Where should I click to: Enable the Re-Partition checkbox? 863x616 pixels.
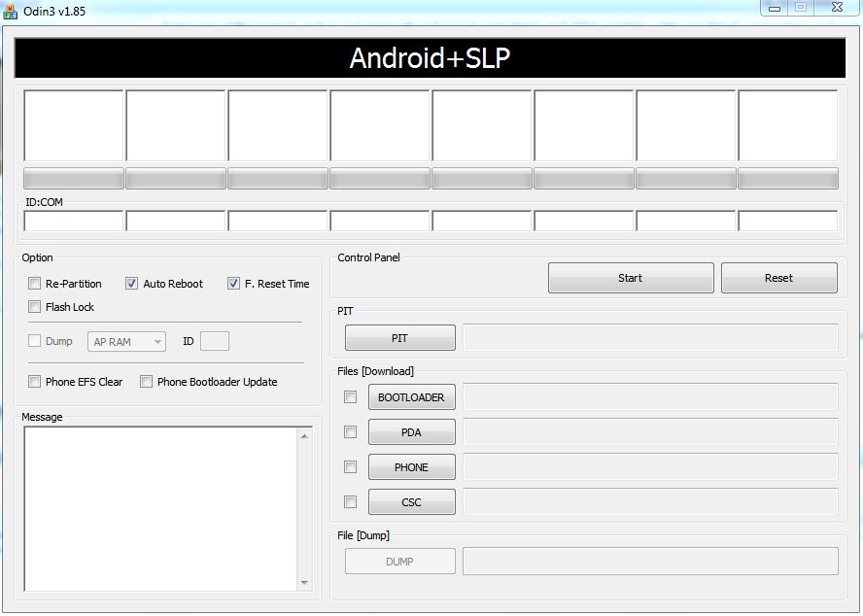click(x=34, y=284)
